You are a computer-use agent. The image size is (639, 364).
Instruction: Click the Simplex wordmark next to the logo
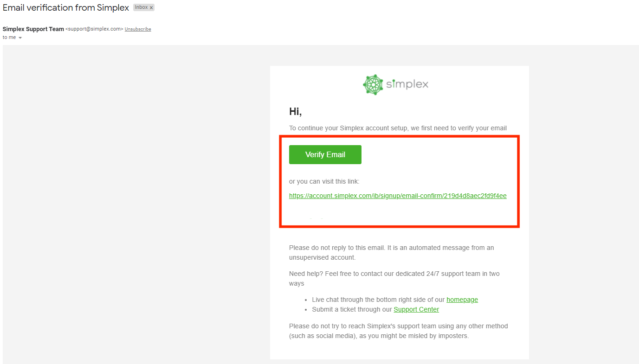(x=408, y=84)
